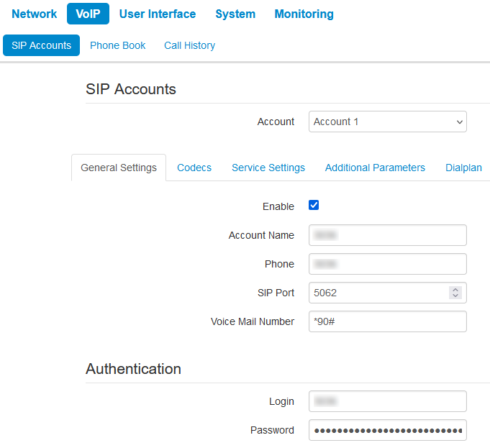
Task: Click the Password field
Action: click(x=388, y=430)
